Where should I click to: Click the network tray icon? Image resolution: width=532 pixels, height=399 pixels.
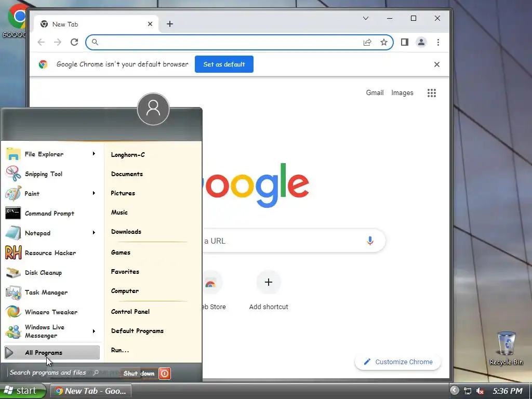(x=468, y=391)
